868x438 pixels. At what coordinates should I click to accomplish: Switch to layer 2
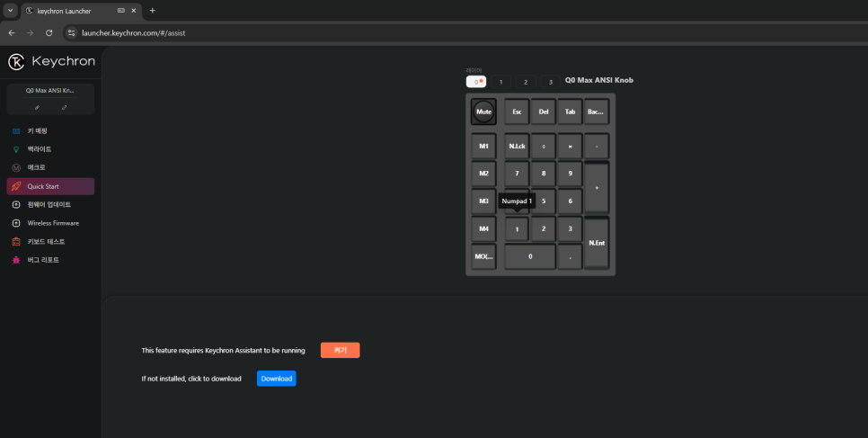[526, 82]
